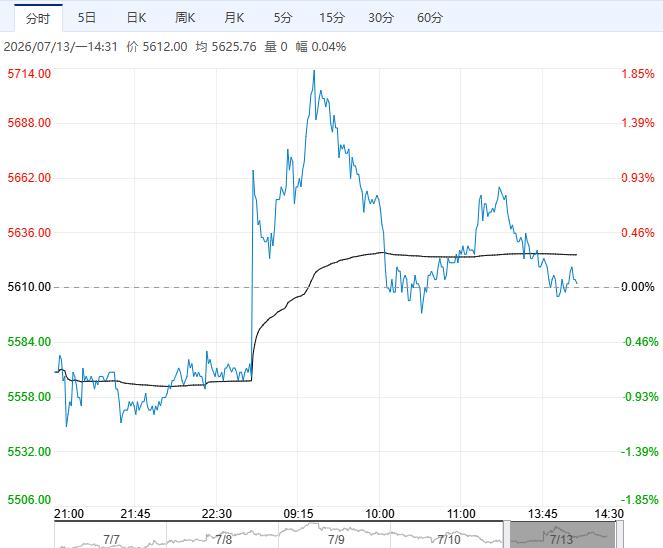Viewport: 663px width, 548px height.
Task: Switch to 60分 interval tab
Action: tap(430, 18)
